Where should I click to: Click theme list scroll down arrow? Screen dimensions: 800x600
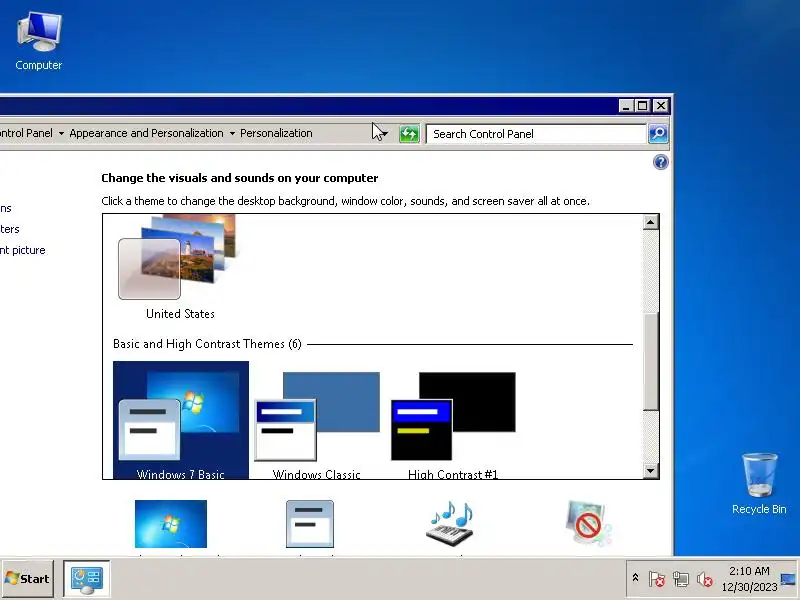[650, 470]
